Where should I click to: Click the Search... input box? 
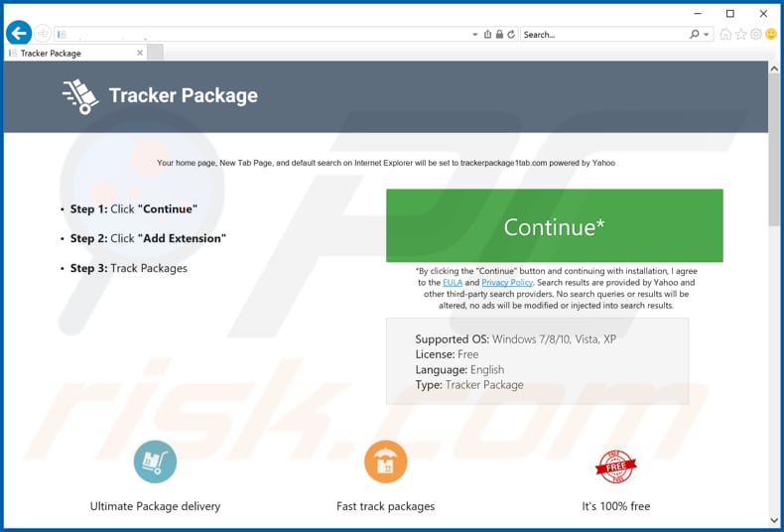point(604,35)
